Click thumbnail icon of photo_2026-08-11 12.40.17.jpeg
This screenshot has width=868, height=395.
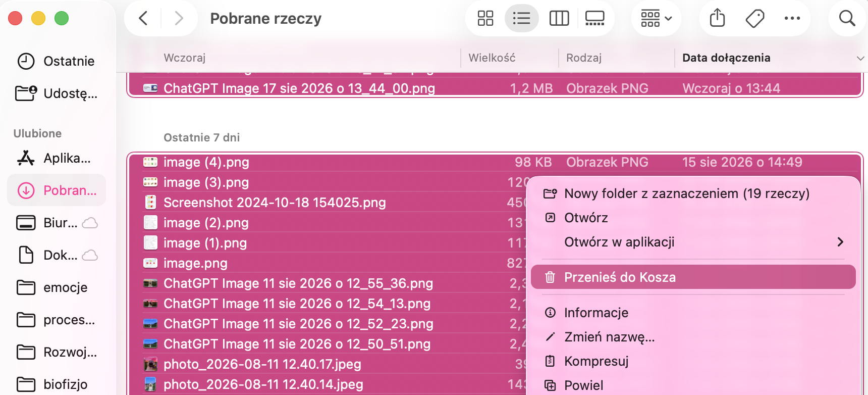(150, 364)
